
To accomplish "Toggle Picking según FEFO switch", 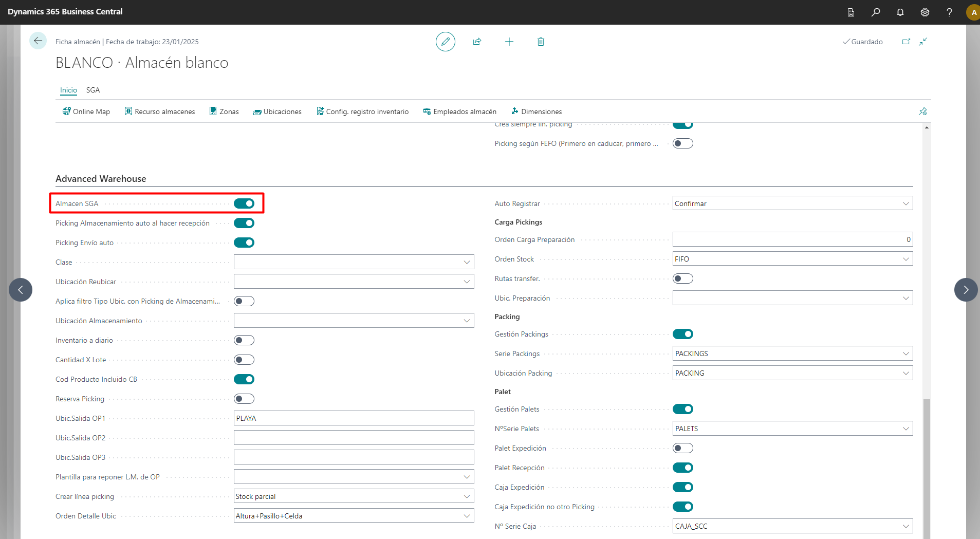I will point(683,143).
